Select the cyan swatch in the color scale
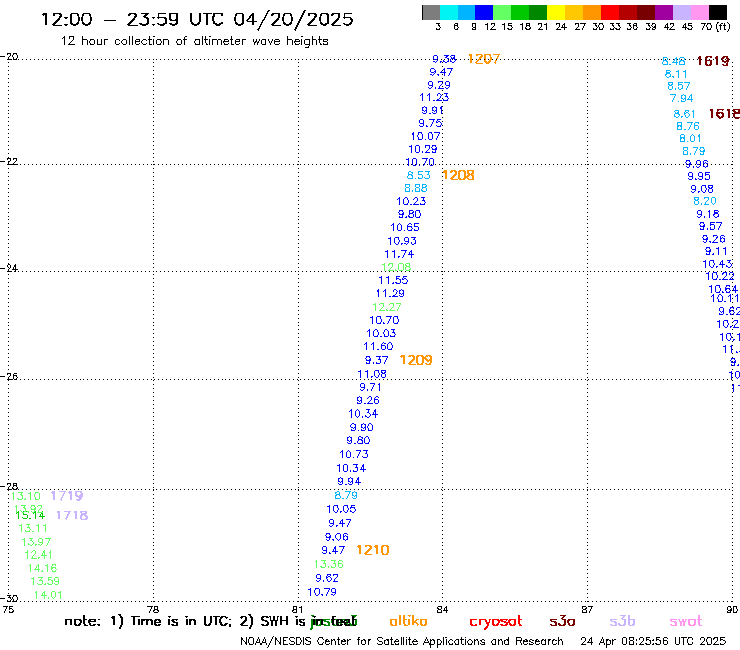 449,12
